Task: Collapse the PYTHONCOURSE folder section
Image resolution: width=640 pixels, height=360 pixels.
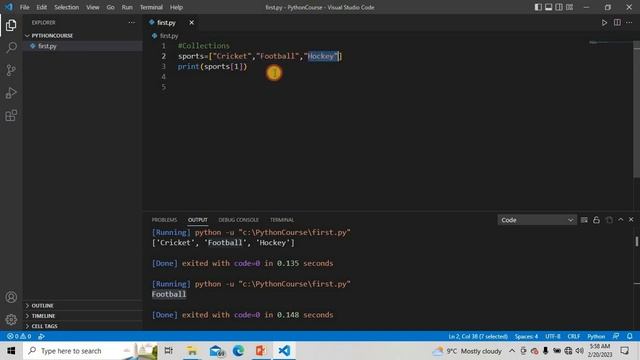Action: [x=82, y=36]
